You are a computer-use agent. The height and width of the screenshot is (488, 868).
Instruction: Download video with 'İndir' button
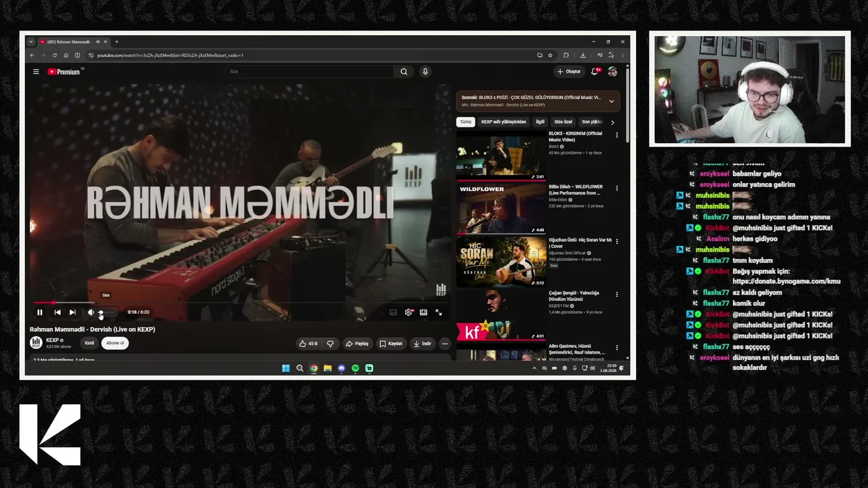tap(422, 344)
